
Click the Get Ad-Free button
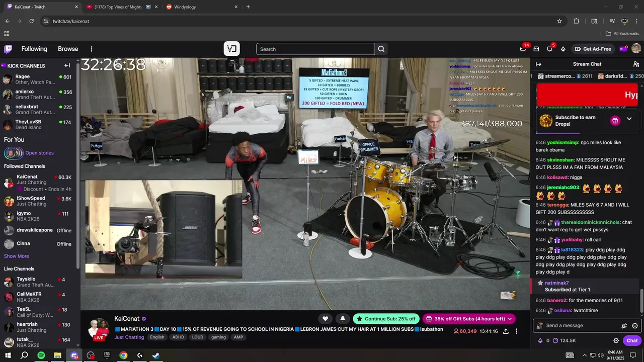pyautogui.click(x=593, y=49)
